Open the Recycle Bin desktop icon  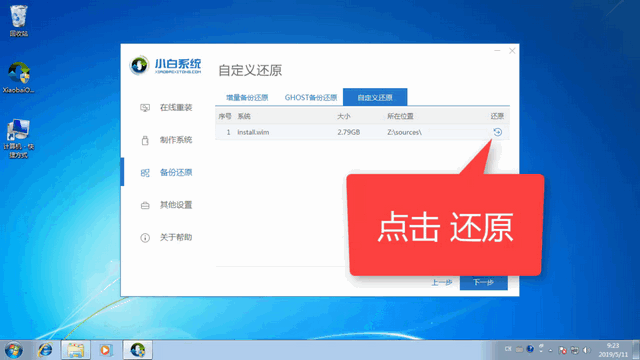(18, 21)
